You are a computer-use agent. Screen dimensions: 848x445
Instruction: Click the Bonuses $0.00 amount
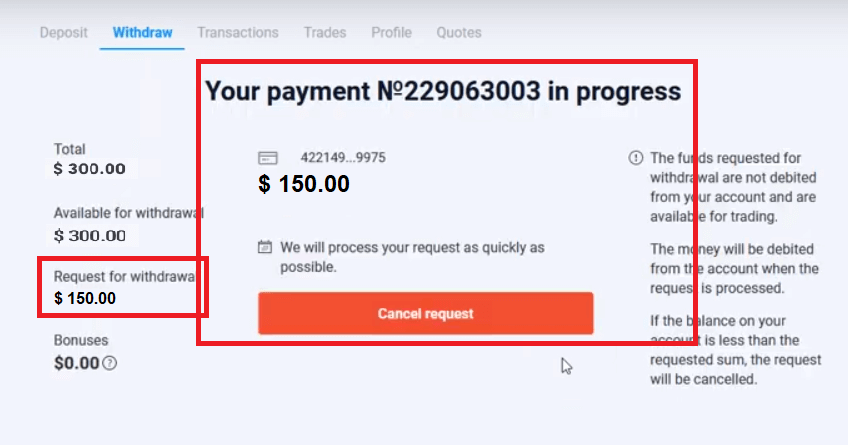(77, 363)
